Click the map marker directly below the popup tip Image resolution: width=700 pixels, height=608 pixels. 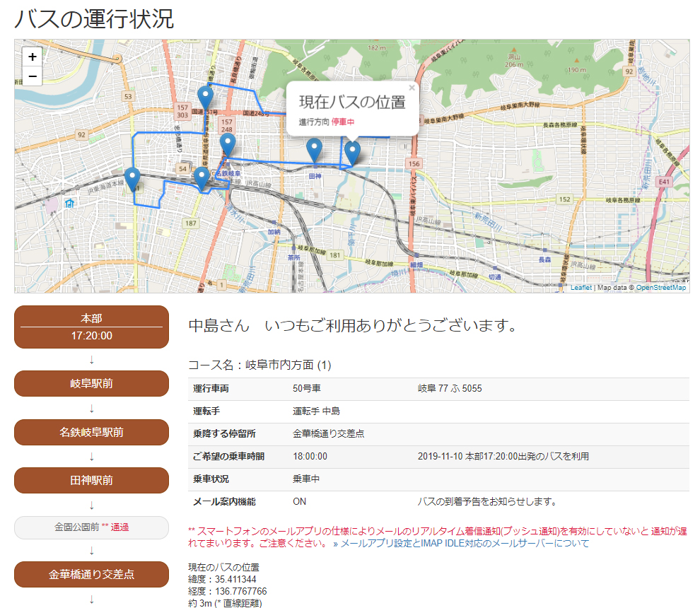click(x=351, y=152)
